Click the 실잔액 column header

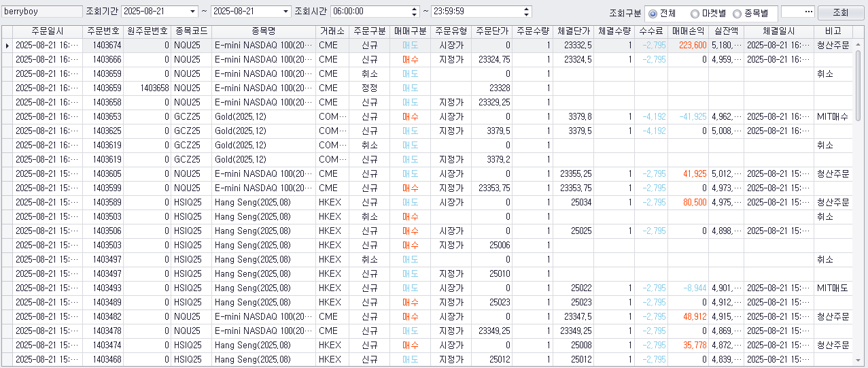click(x=726, y=31)
